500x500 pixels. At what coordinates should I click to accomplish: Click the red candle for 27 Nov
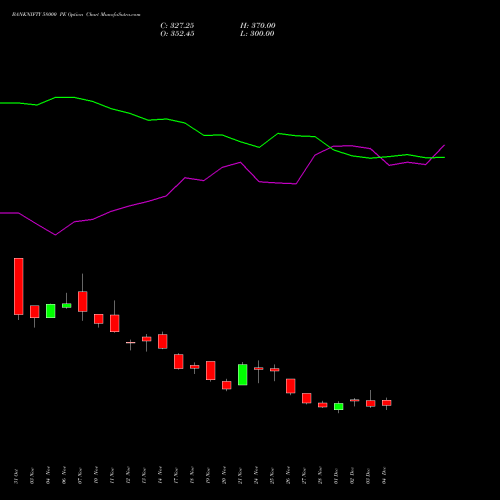pyautogui.click(x=307, y=398)
